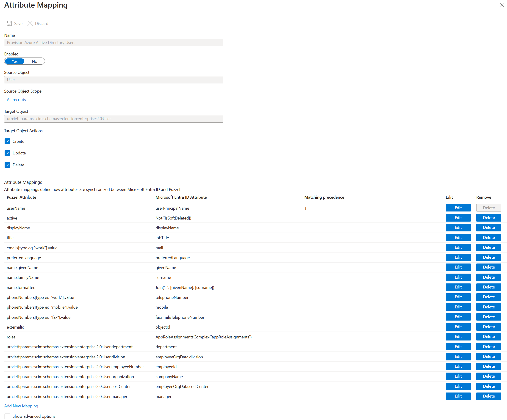Delete the active attribute mapping
Image resolution: width=507 pixels, height=420 pixels.
488,218
